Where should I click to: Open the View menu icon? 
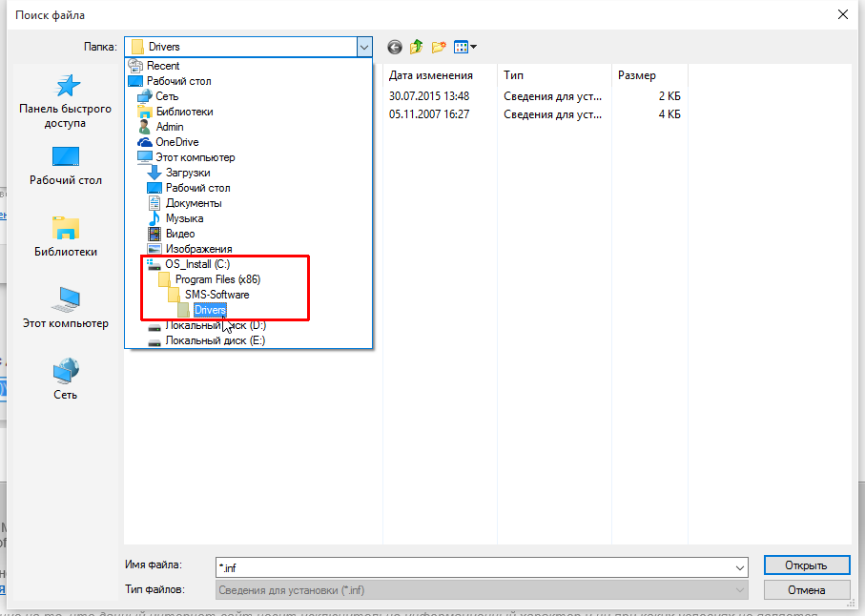[x=465, y=47]
